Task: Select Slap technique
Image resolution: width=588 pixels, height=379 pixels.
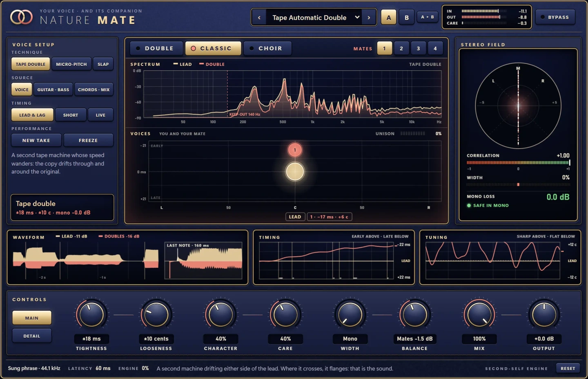Action: [x=103, y=64]
